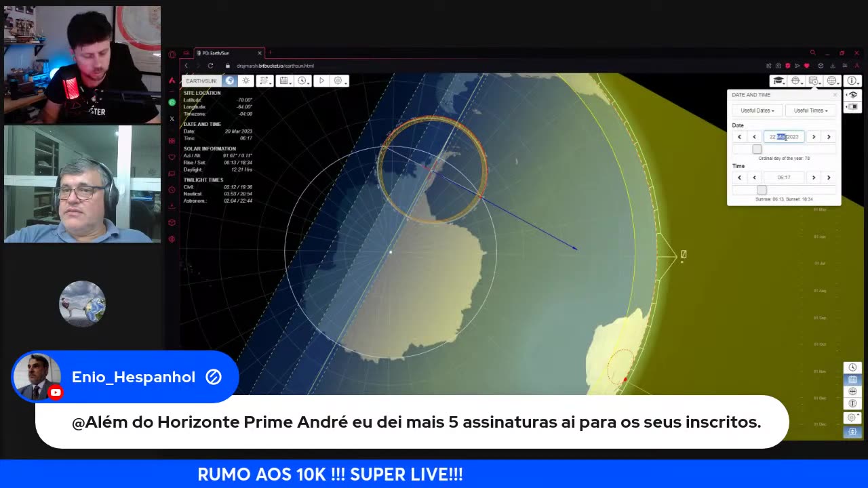Click the time input field 06:17
The width and height of the screenshot is (868, 488).
(784, 178)
